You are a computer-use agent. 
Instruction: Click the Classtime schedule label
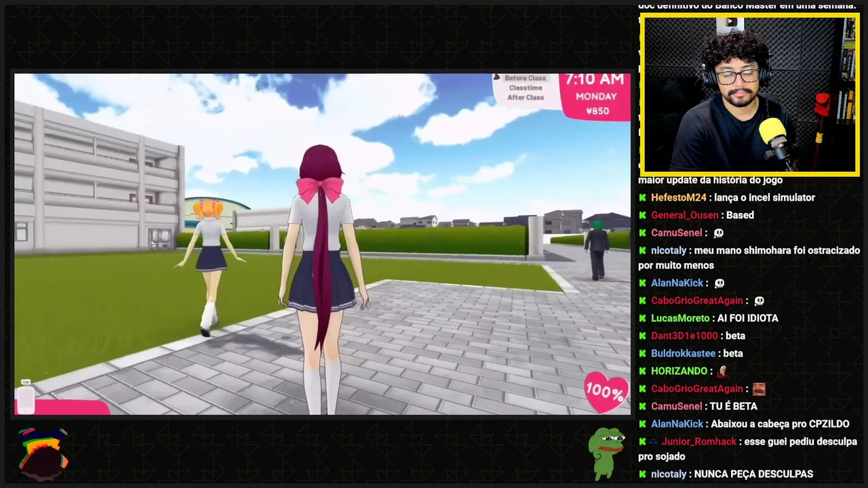(x=526, y=88)
